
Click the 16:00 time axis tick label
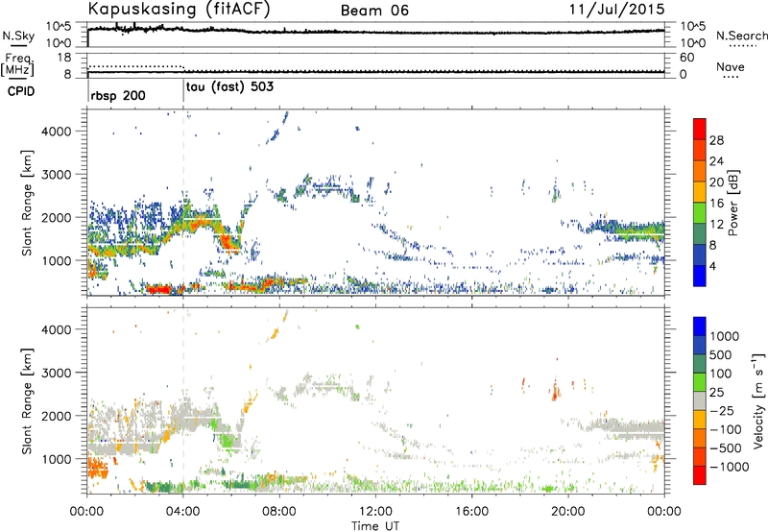point(471,512)
